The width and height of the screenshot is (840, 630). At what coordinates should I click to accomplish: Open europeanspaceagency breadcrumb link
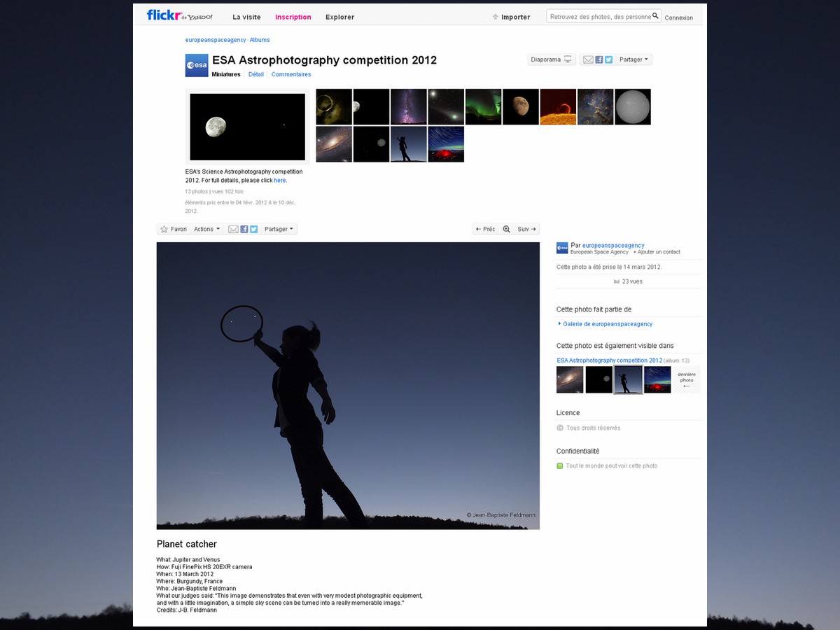(x=216, y=40)
